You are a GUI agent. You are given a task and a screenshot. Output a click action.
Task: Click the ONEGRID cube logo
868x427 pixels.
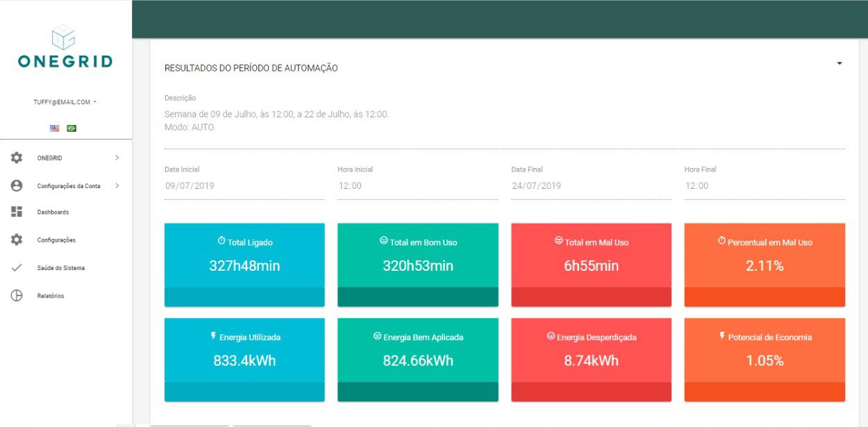pos(64,37)
